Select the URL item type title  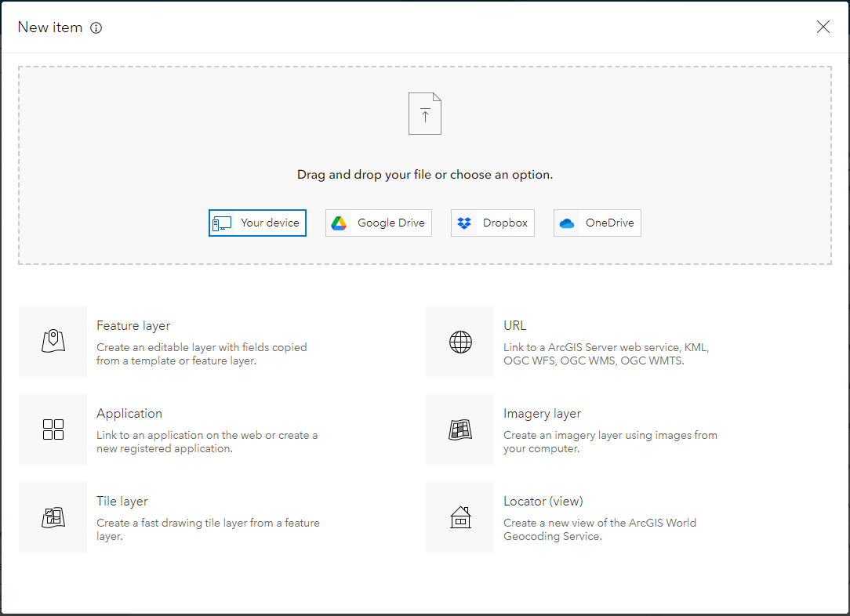point(515,325)
